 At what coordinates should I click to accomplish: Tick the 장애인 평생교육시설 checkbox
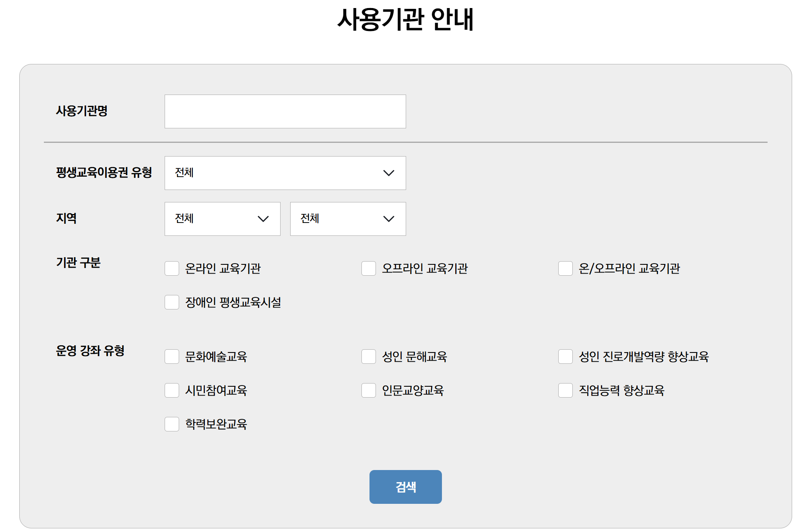(172, 302)
